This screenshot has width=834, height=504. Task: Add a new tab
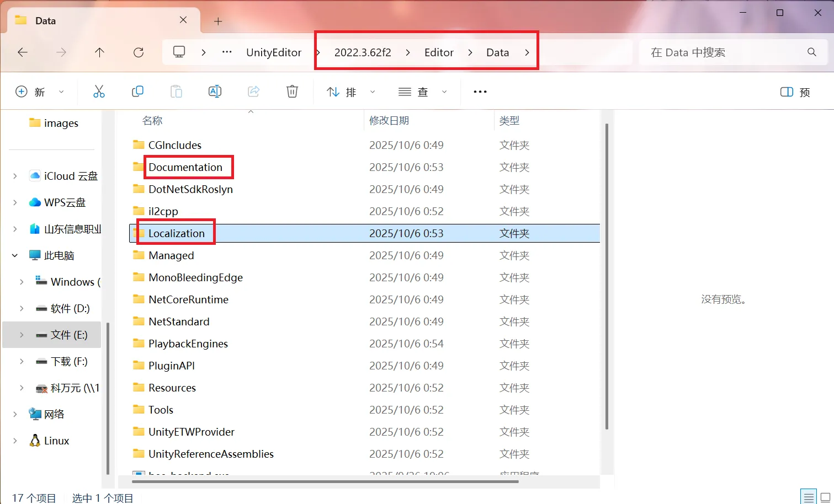pos(218,21)
